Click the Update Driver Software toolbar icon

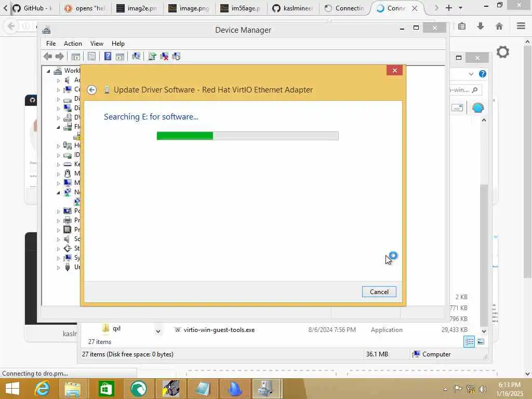tap(152, 56)
